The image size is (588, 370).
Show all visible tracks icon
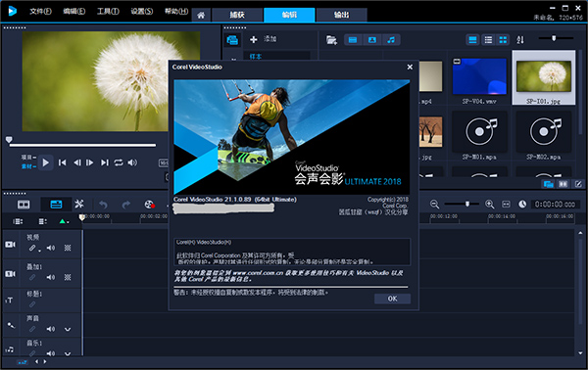pos(18,221)
